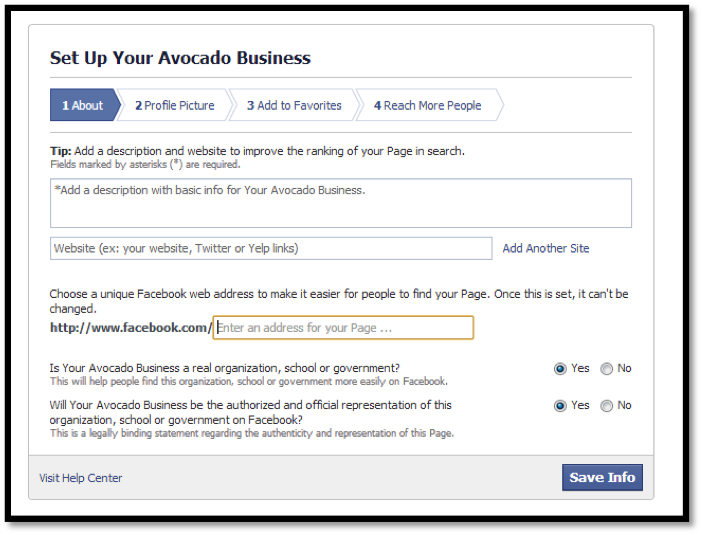Select No for real organization question

[x=607, y=369]
